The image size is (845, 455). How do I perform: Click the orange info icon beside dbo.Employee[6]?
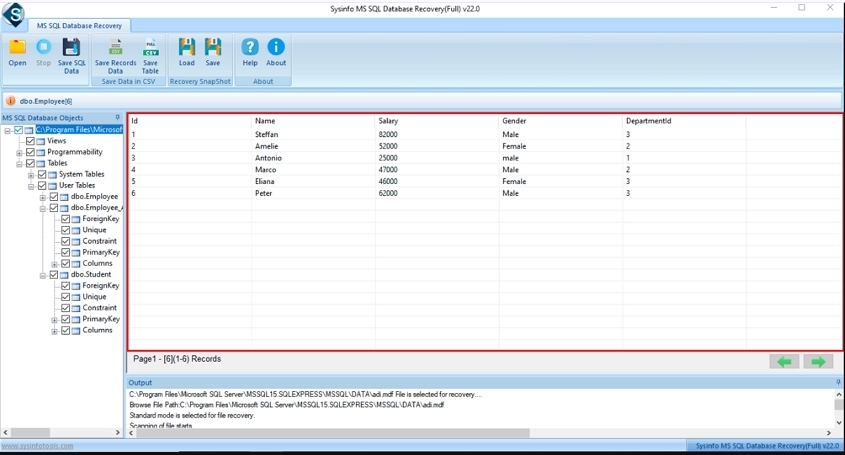pos(11,101)
